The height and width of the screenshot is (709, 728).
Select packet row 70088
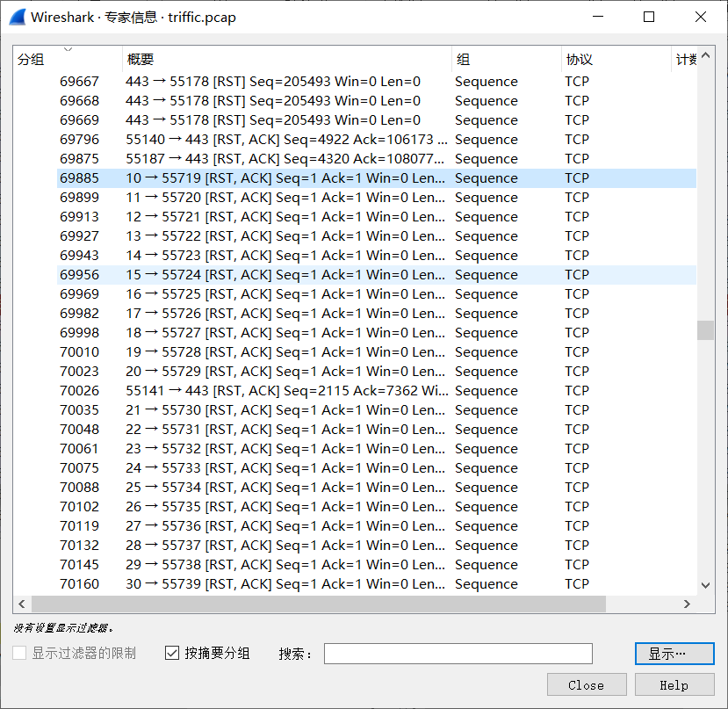click(x=377, y=488)
